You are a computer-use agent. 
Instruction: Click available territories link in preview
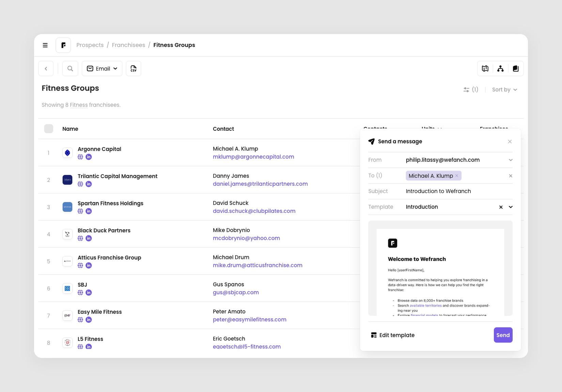(x=425, y=305)
